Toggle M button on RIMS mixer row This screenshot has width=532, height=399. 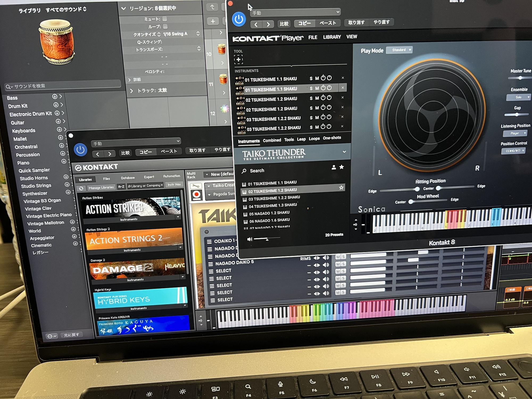click(x=338, y=257)
